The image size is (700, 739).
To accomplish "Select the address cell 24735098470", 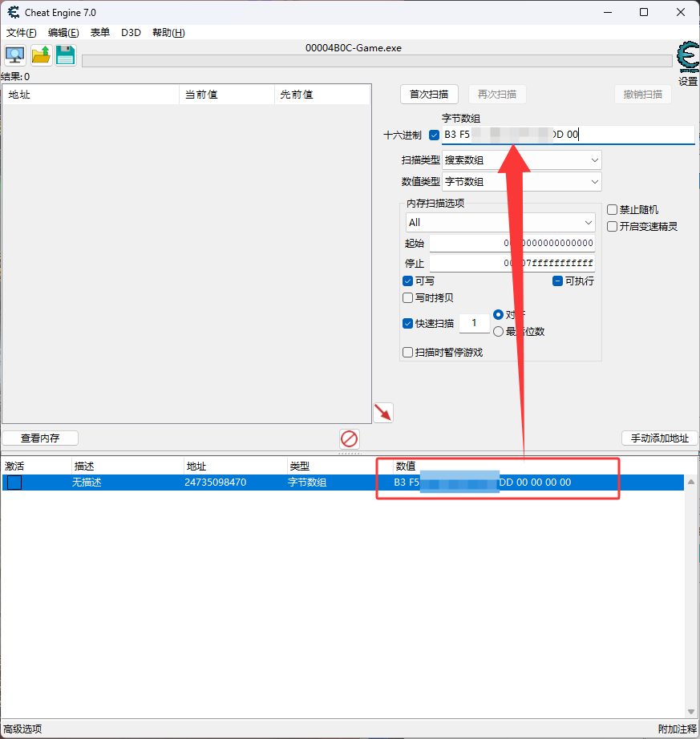I will pos(216,483).
